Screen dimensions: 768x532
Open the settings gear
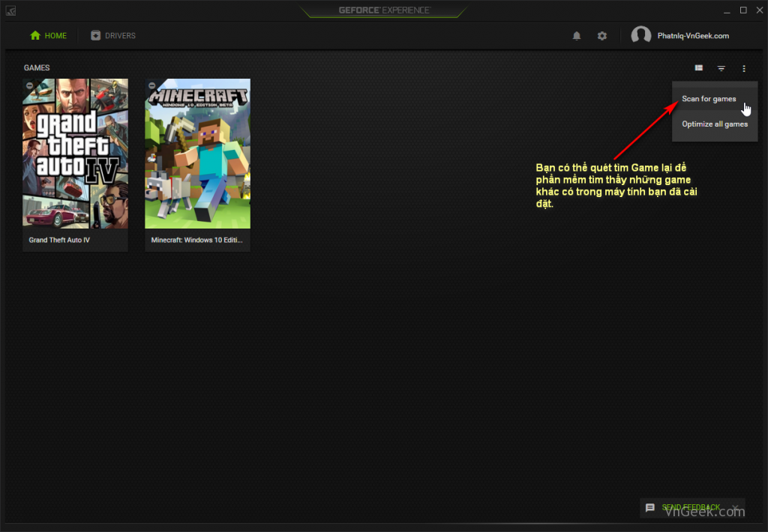click(602, 36)
